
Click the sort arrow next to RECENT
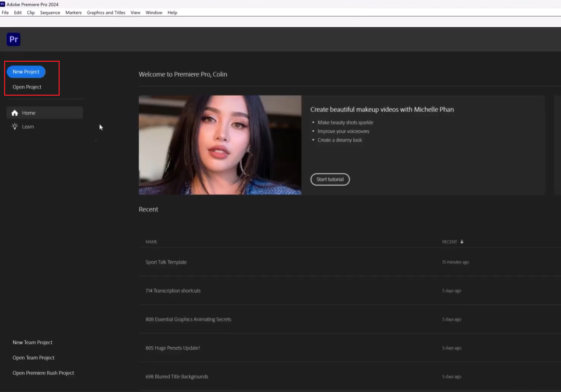[x=461, y=241]
